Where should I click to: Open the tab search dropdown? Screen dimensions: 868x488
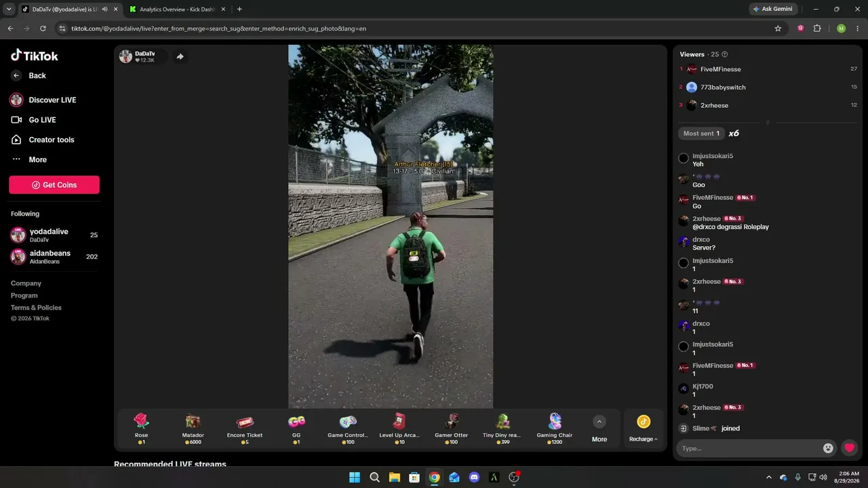coord(9,9)
